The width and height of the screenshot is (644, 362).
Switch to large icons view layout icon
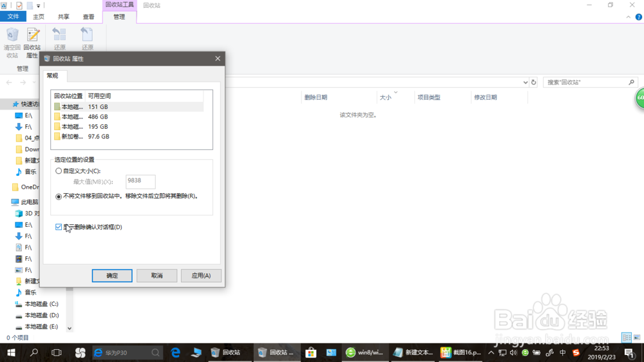637,338
